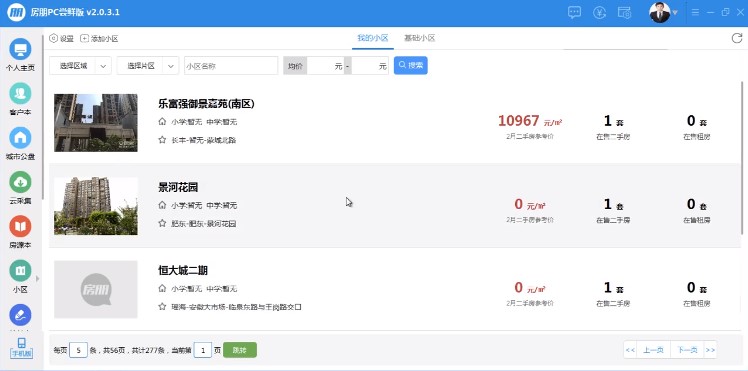Open the user avatar dropdown arrow
The height and width of the screenshot is (371, 748).
(675, 13)
